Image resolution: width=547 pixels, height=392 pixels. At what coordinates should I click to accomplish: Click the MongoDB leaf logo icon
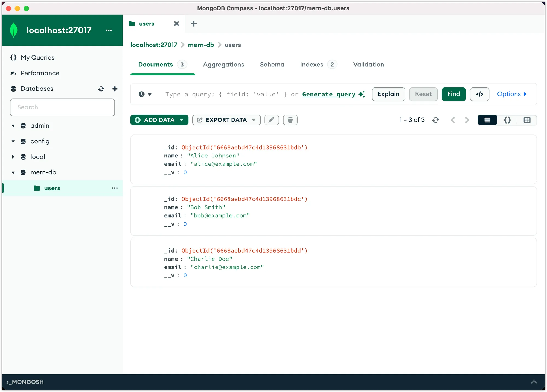pyautogui.click(x=14, y=30)
